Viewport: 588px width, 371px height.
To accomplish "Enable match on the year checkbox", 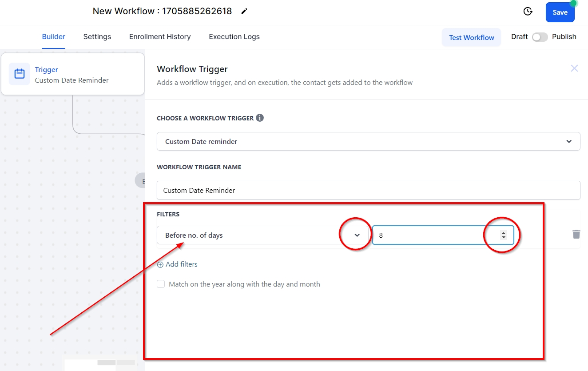I will click(x=161, y=284).
